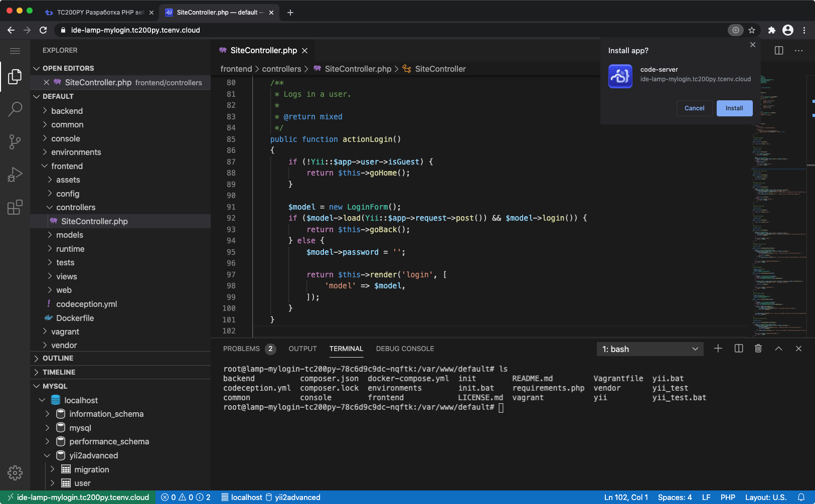Click the Ln 102, Col 1 status item
The height and width of the screenshot is (504, 815).
(626, 497)
